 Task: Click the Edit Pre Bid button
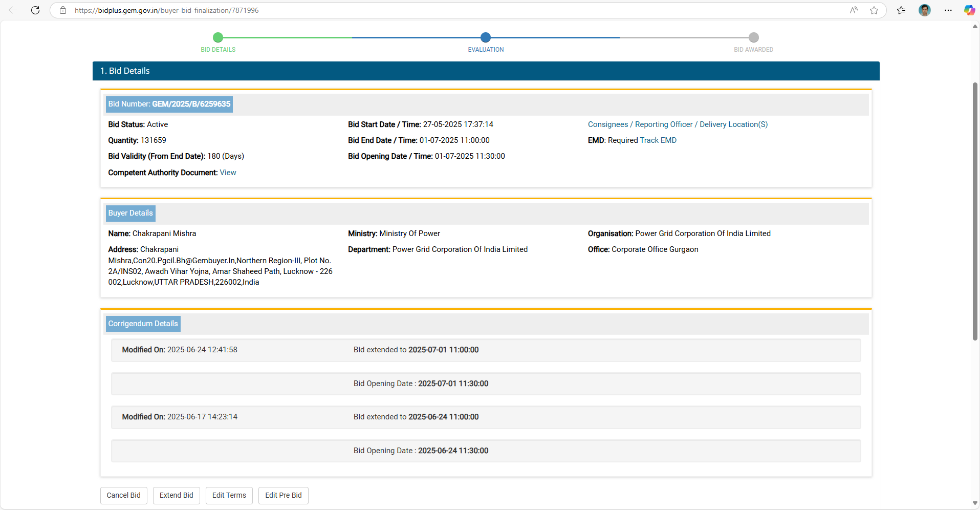click(284, 495)
